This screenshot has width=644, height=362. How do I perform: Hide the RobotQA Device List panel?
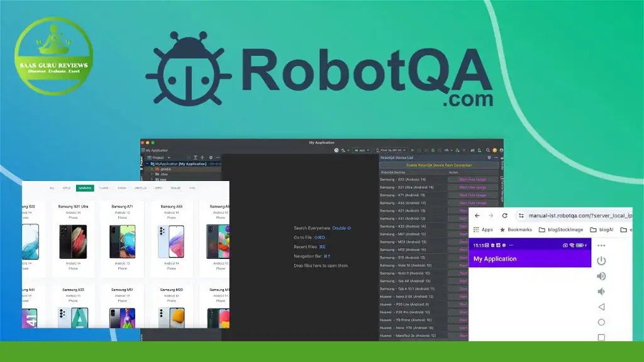496,158
